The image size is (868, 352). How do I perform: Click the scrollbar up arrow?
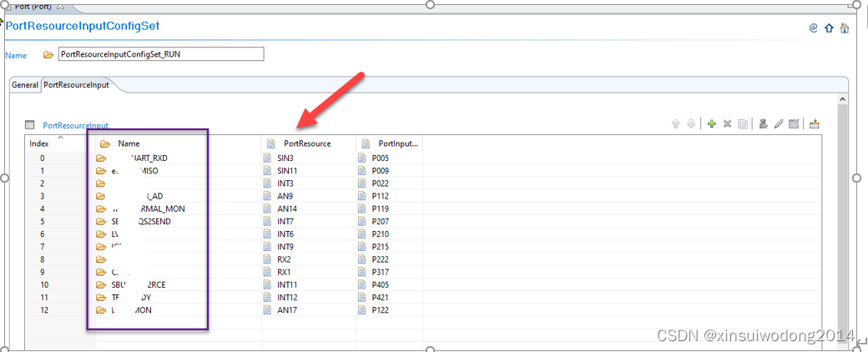click(842, 99)
